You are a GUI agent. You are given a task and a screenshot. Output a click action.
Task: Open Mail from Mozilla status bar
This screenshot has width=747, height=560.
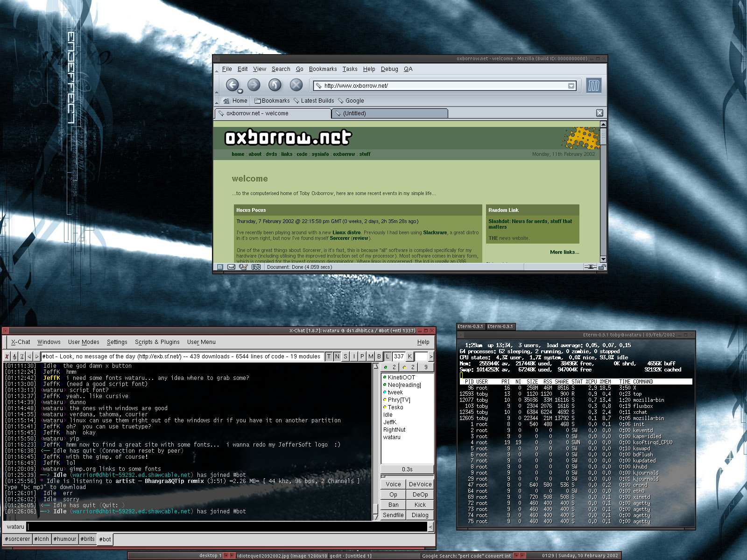(231, 267)
